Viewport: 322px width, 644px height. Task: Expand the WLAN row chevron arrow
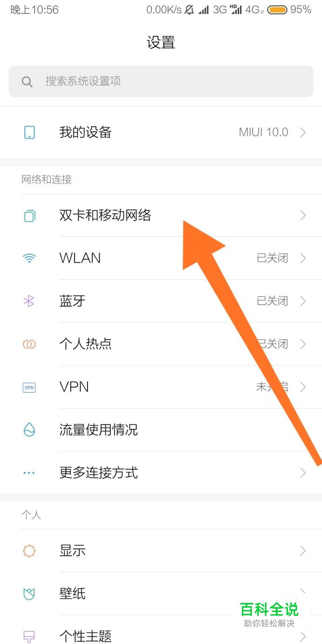click(303, 258)
